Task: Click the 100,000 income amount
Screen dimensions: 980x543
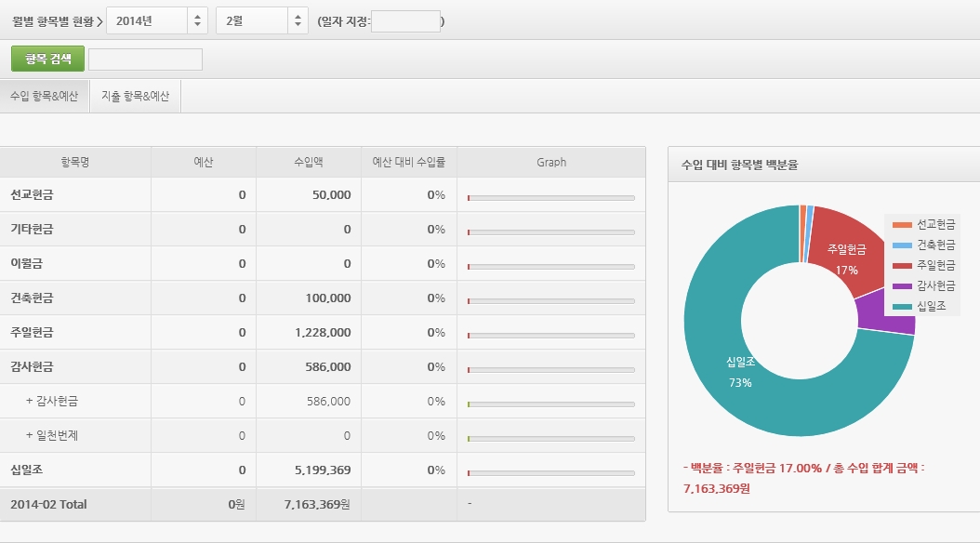Action: pyautogui.click(x=328, y=298)
